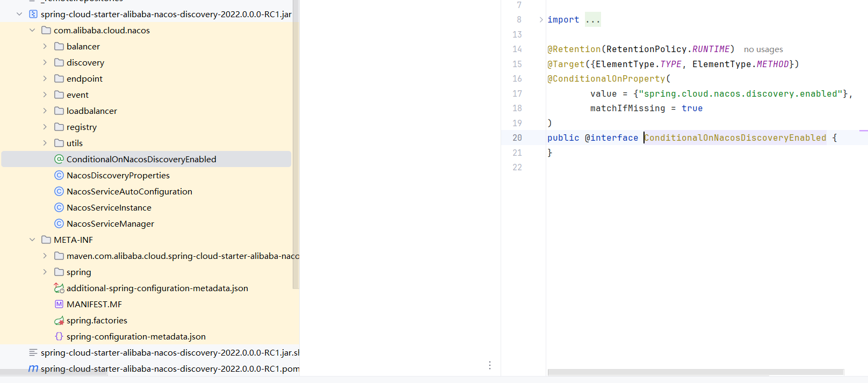Expand the registry package
The width and height of the screenshot is (868, 383).
(45, 127)
